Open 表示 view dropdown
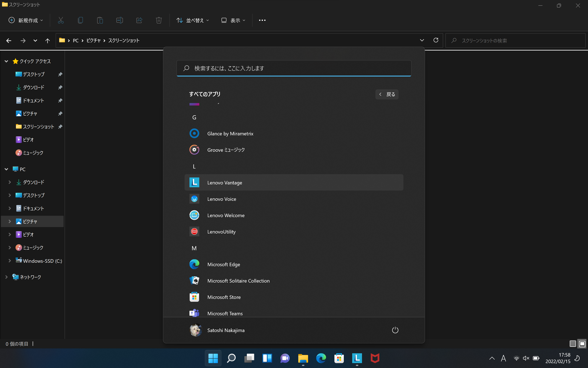588x368 pixels. [233, 20]
